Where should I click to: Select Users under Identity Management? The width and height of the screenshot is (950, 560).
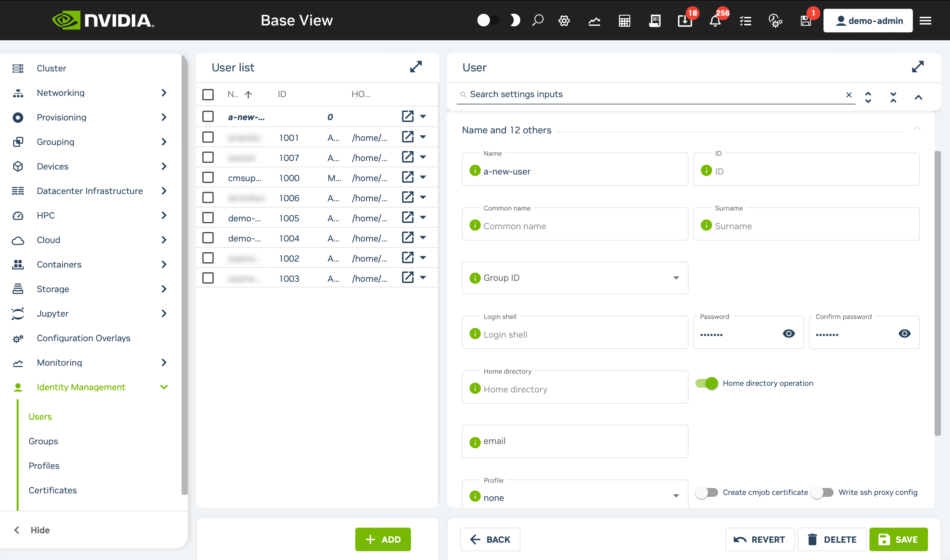(x=40, y=417)
